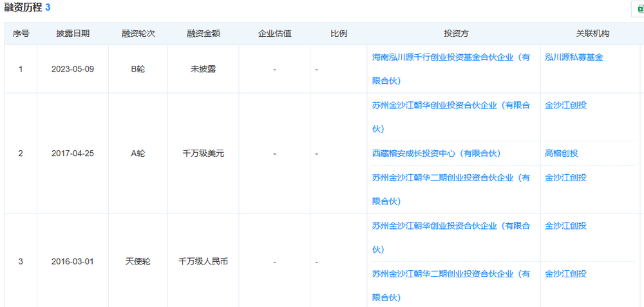
Task: Open the 泓川源私募基金 institution link
Action: click(574, 57)
